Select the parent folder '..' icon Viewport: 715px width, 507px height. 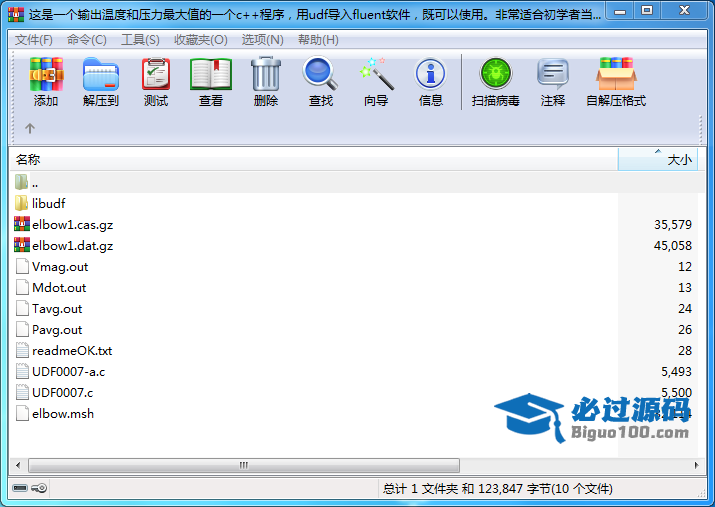tap(21, 182)
